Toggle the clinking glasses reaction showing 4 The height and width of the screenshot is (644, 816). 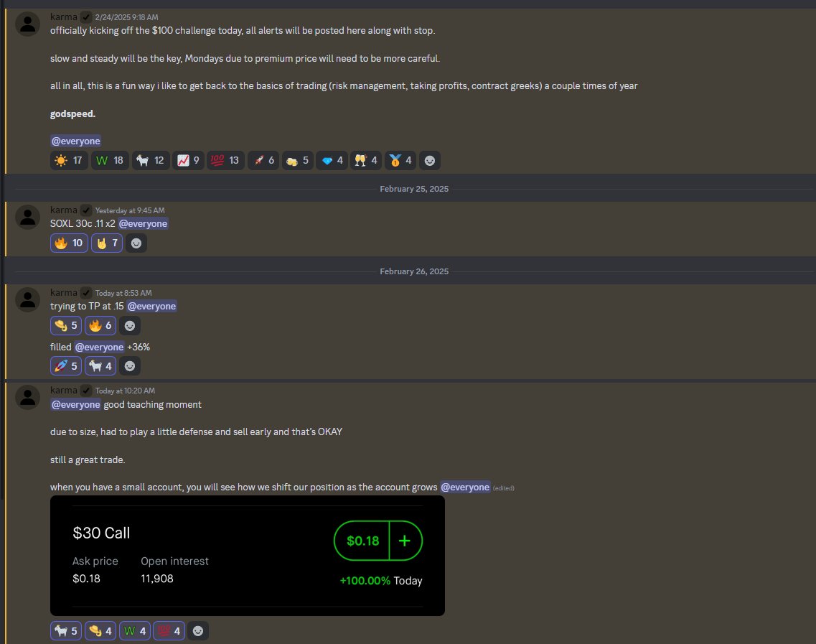coord(366,160)
